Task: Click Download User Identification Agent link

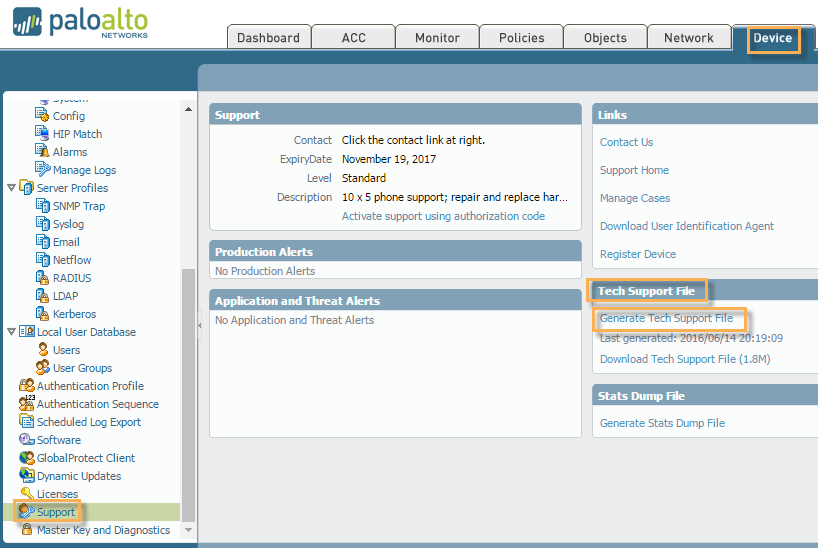Action: point(687,226)
